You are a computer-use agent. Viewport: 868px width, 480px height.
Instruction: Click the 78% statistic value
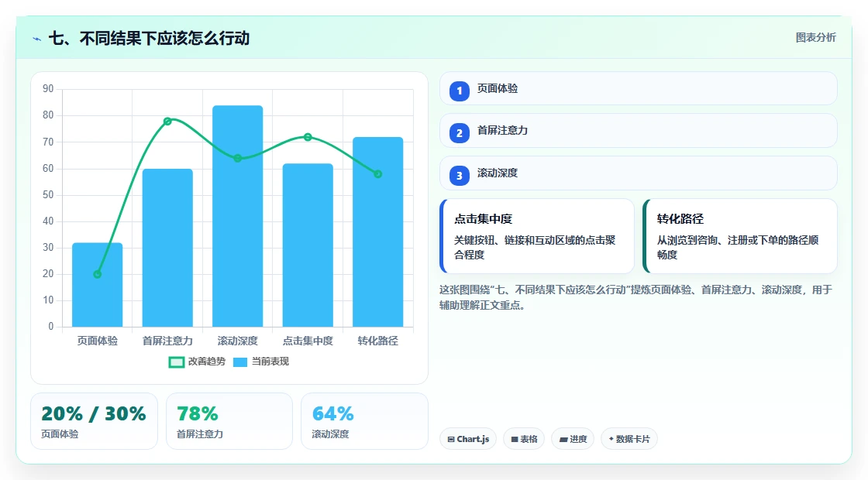click(198, 413)
